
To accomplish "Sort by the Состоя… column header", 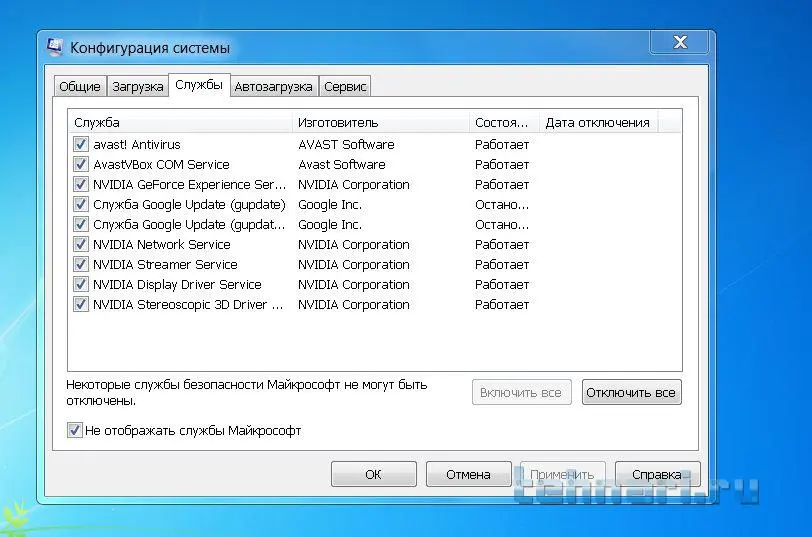I will click(x=504, y=123).
